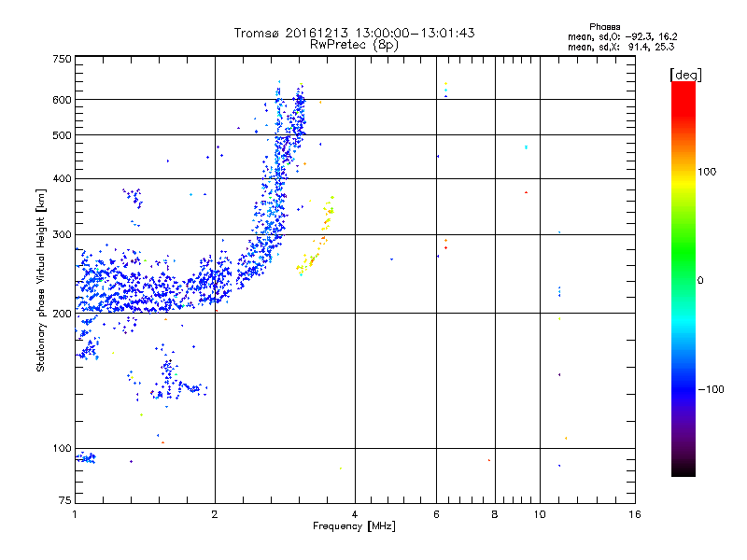
Task: Click the '1' x-axis tick label
Action: tap(75, 514)
